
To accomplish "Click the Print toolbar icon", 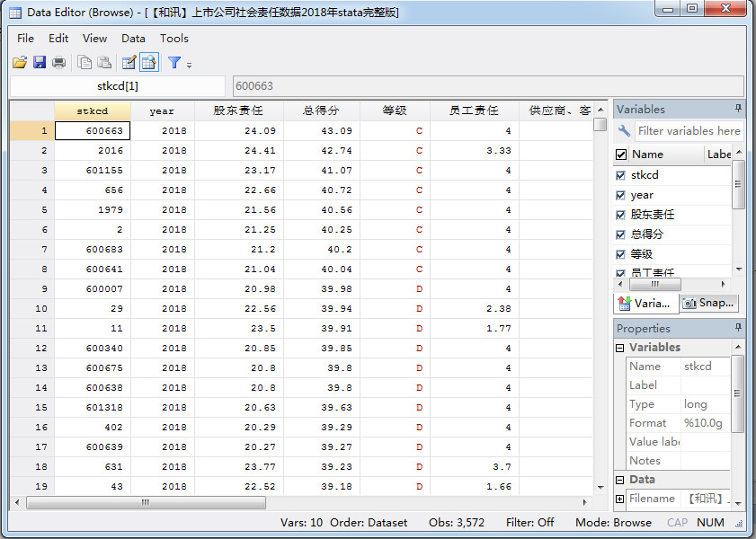I will [x=58, y=62].
